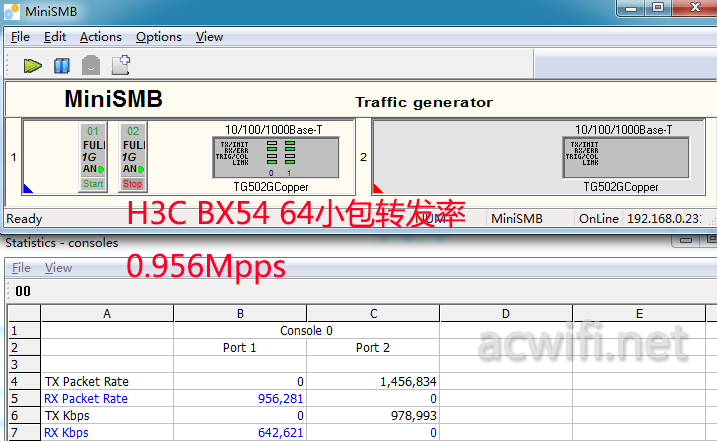Select column C header
This screenshot has height=441, width=717.
click(373, 314)
